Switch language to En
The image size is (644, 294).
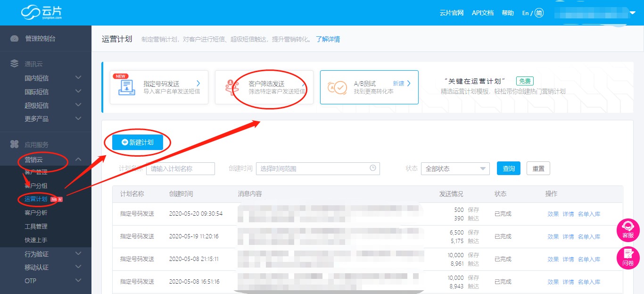coord(525,13)
